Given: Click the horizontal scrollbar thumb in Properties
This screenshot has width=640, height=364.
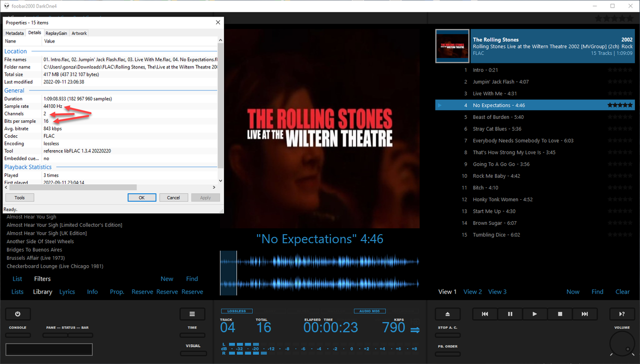Looking at the screenshot, I should pyautogui.click(x=73, y=187).
